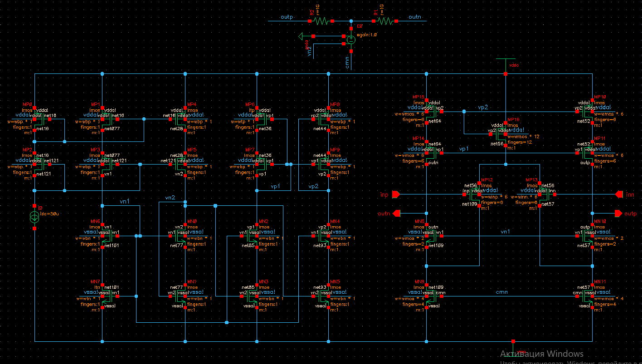The width and height of the screenshot is (642, 364).
Task: Click the vp1 wire label between MP14 and MP11
Action: pos(464,149)
